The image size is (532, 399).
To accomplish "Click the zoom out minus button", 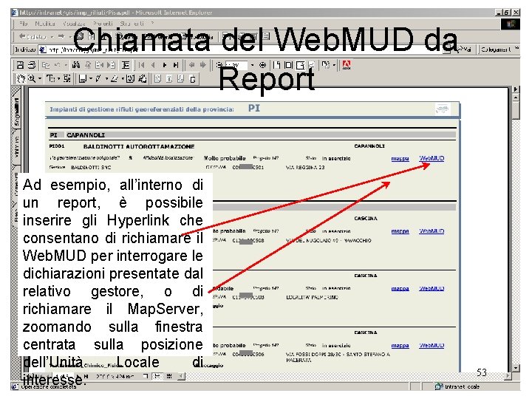I will click(219, 65).
